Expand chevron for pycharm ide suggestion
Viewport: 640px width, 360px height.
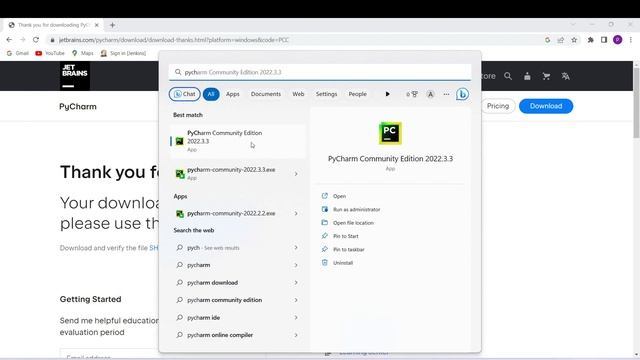click(x=296, y=318)
